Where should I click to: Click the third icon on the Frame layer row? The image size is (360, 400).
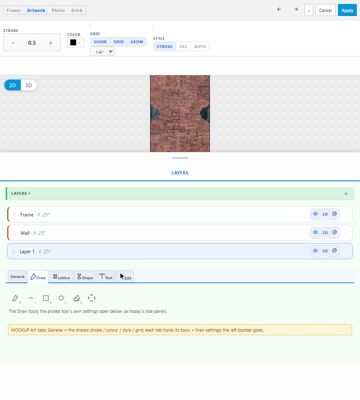coord(335,214)
